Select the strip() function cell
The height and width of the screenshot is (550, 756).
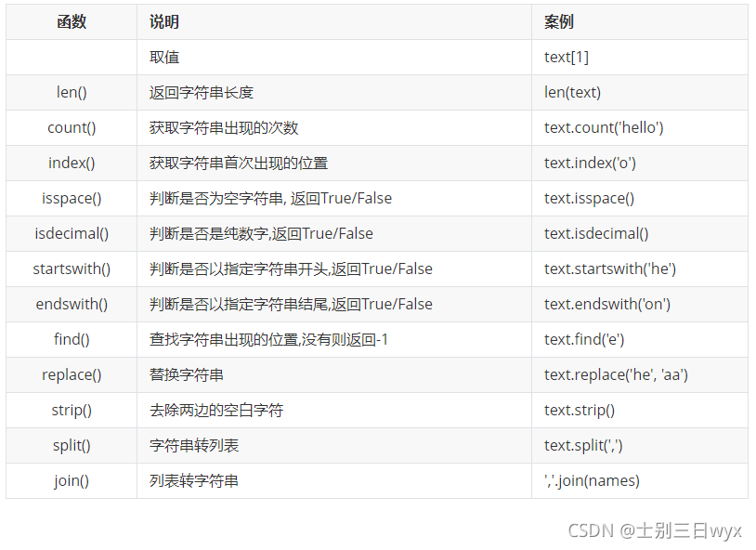click(x=72, y=410)
